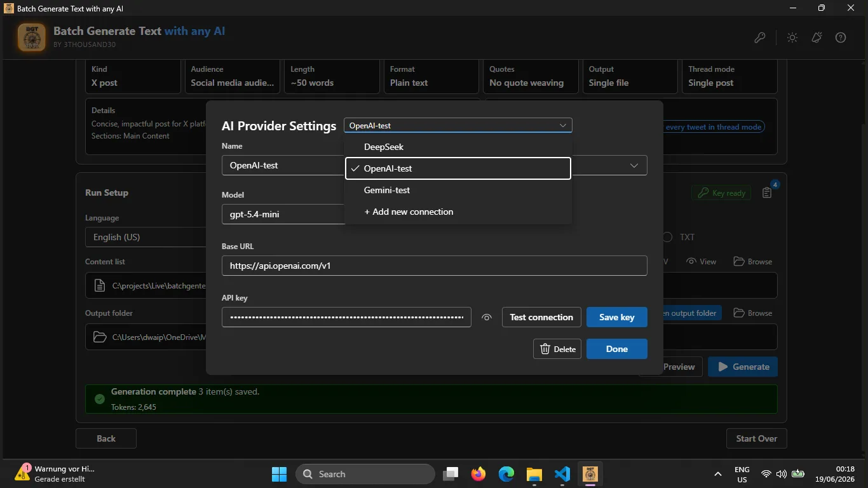Image resolution: width=868 pixels, height=488 pixels.
Task: Open the battery tray icon
Action: click(x=798, y=474)
